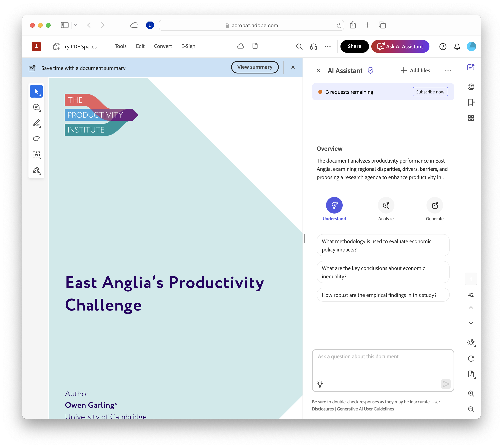Screen dimensions: 503x448
Task: Click the zoom in magnifier icon
Action: (471, 394)
